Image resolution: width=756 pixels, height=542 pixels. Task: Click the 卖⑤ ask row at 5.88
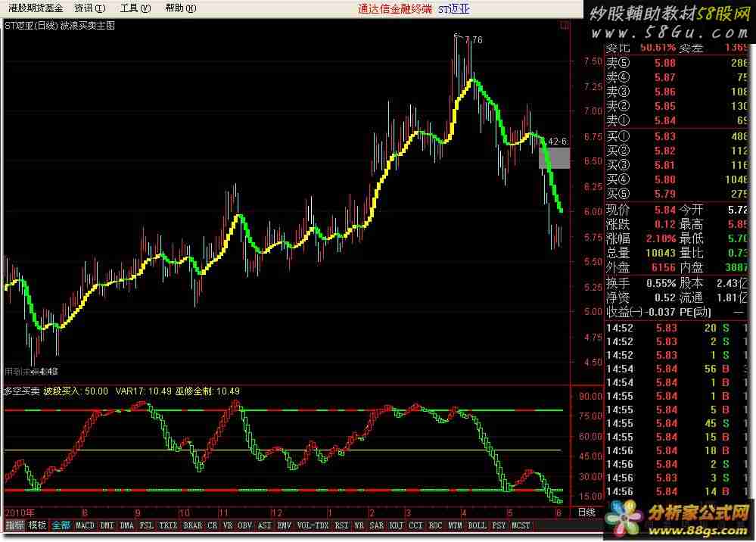coord(677,63)
